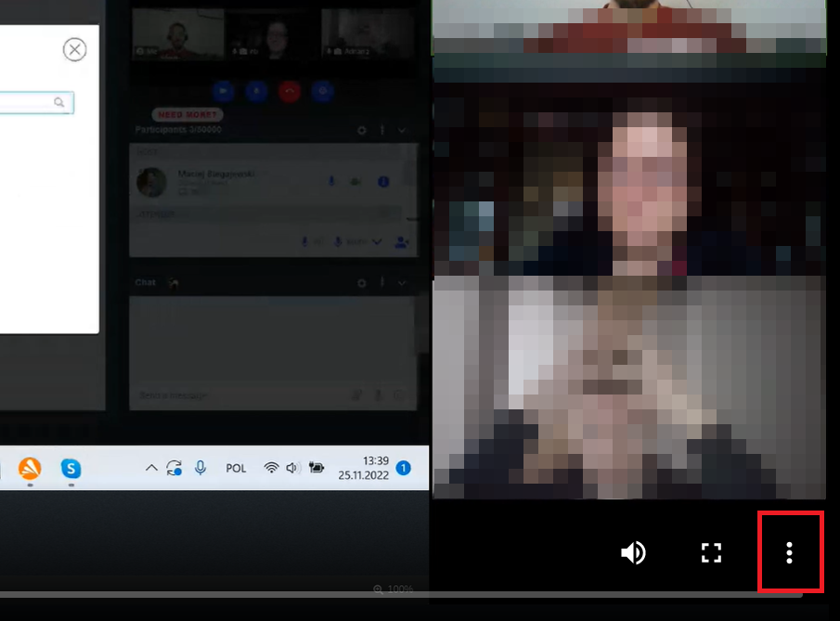Enter fullscreen on the video player
Screen dimensions: 840x621
pos(711,552)
